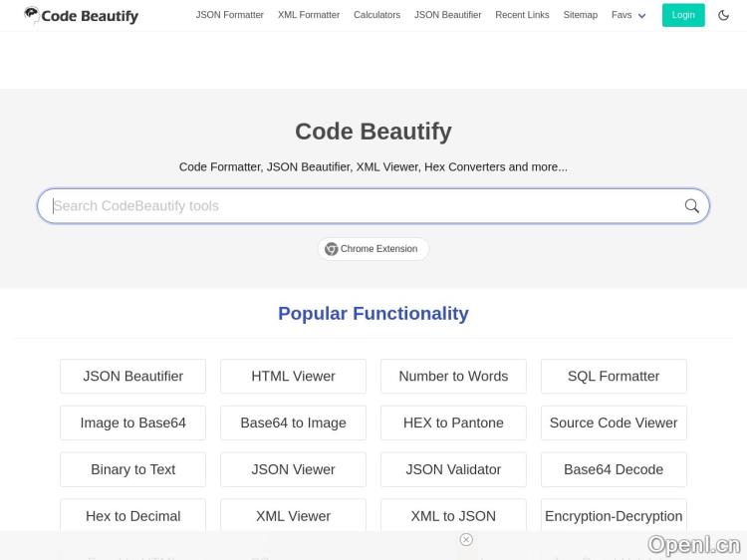Expand the Favs dropdown
The image size is (747, 560).
point(628,15)
